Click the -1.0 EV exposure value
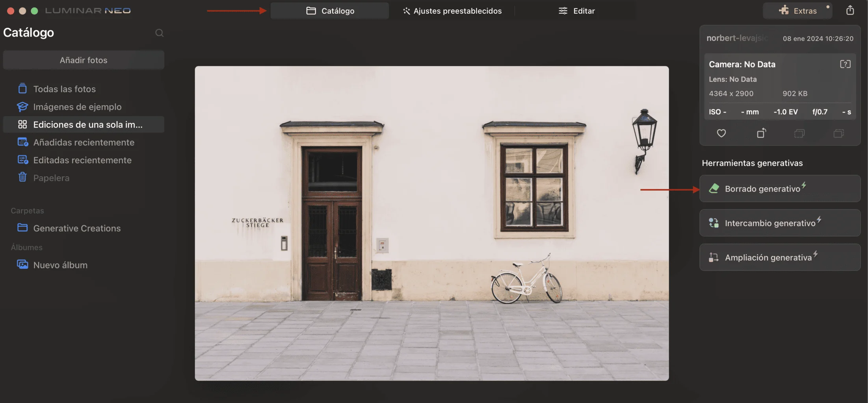 tap(785, 112)
